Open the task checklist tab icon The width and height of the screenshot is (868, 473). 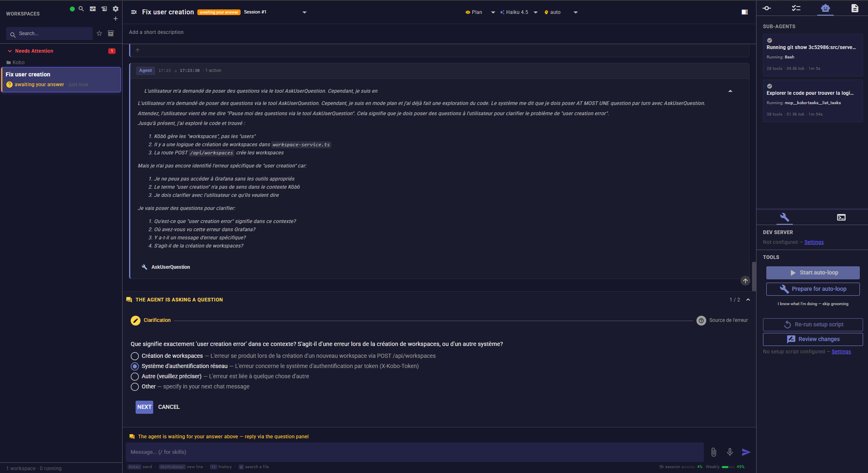coord(796,8)
